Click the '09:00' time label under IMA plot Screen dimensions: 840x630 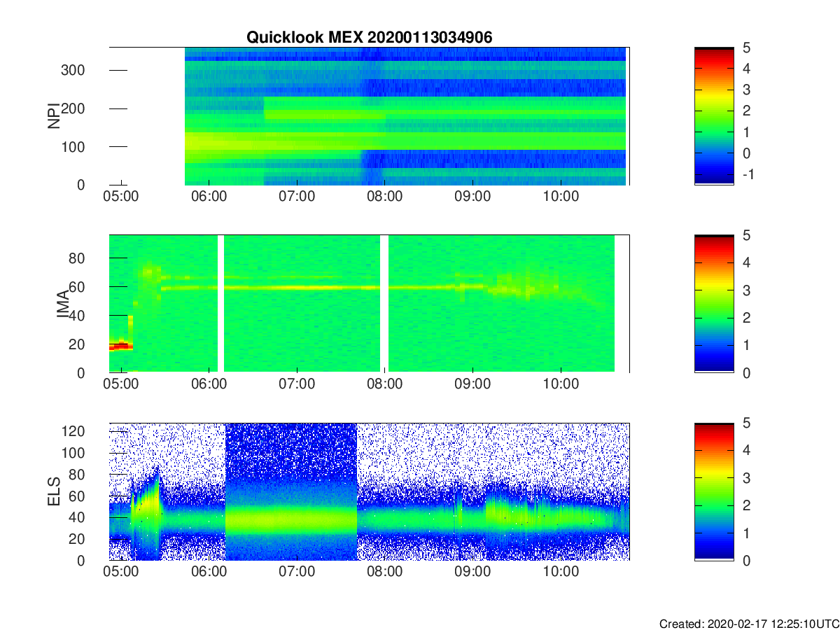[472, 384]
